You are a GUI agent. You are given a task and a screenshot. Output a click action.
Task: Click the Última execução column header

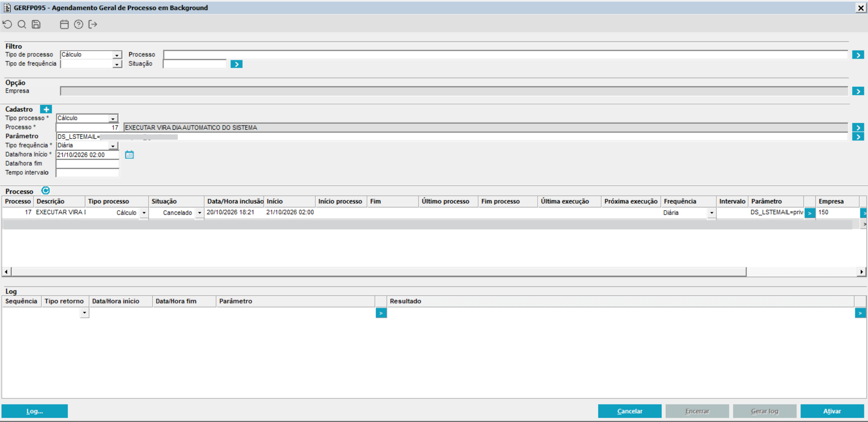click(x=569, y=201)
